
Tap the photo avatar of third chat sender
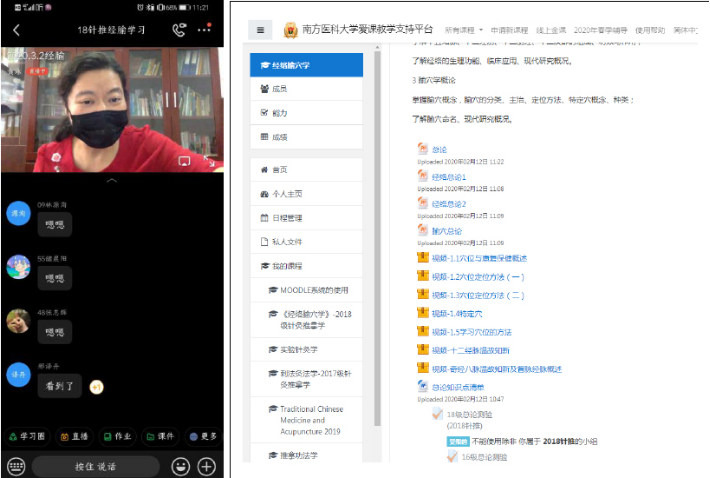point(19,320)
